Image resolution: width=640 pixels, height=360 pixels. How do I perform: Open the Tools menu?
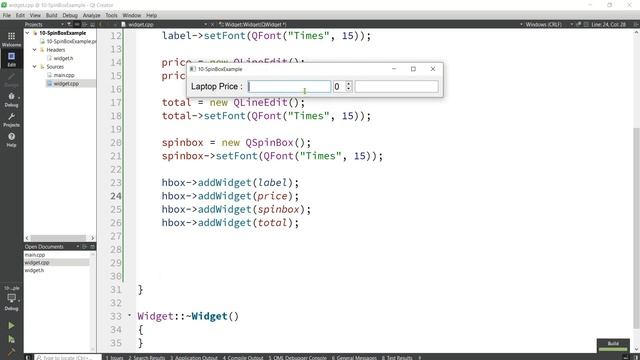tap(111, 16)
